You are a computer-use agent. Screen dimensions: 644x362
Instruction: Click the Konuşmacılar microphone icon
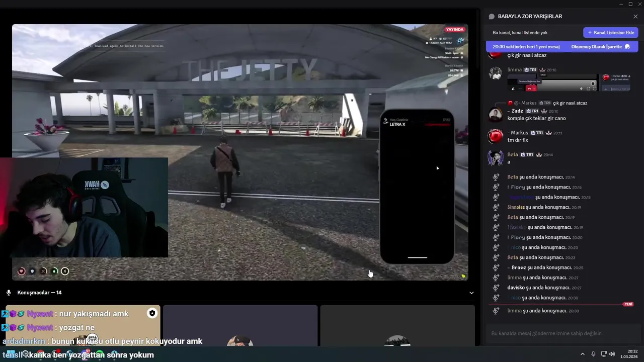click(x=9, y=293)
